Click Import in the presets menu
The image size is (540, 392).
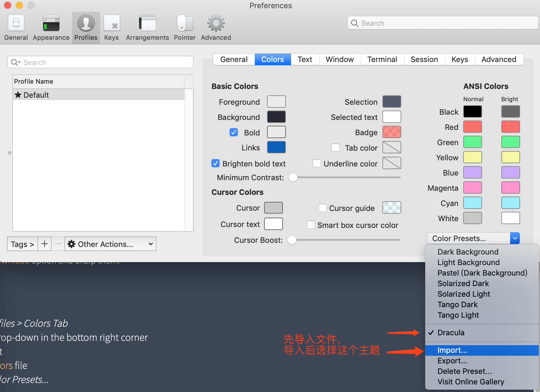[x=452, y=350]
